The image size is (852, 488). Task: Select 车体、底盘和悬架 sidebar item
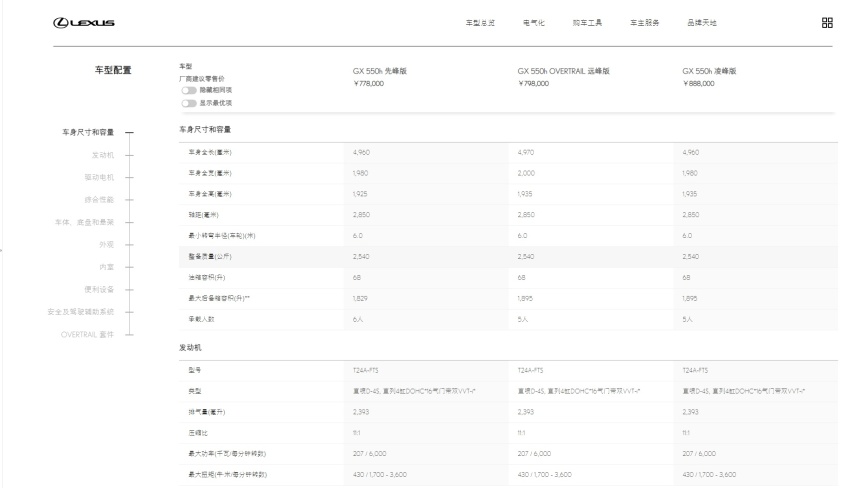(84, 222)
